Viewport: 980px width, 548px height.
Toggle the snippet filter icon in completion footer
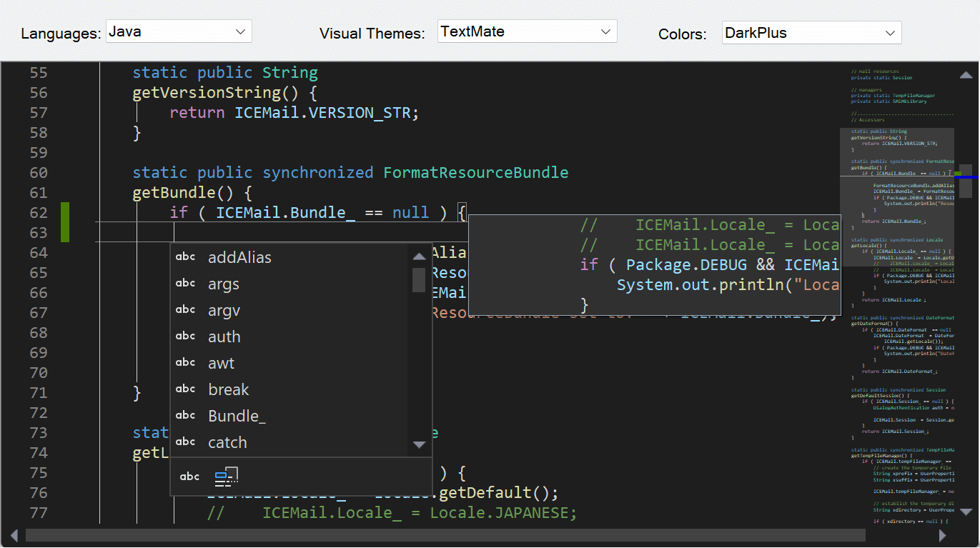[x=226, y=477]
